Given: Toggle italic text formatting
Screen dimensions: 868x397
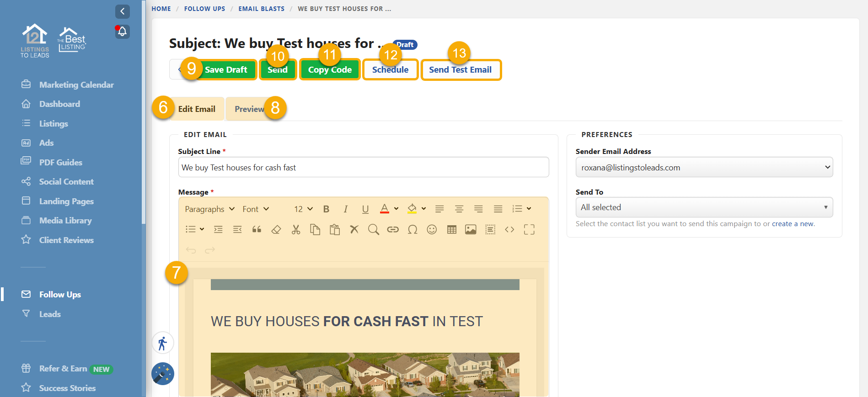Looking at the screenshot, I should click(x=345, y=209).
